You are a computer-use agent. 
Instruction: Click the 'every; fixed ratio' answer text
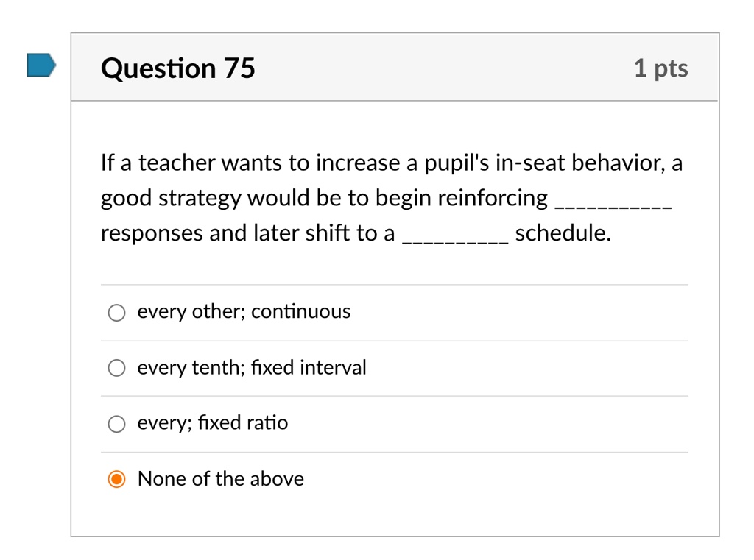point(213,423)
